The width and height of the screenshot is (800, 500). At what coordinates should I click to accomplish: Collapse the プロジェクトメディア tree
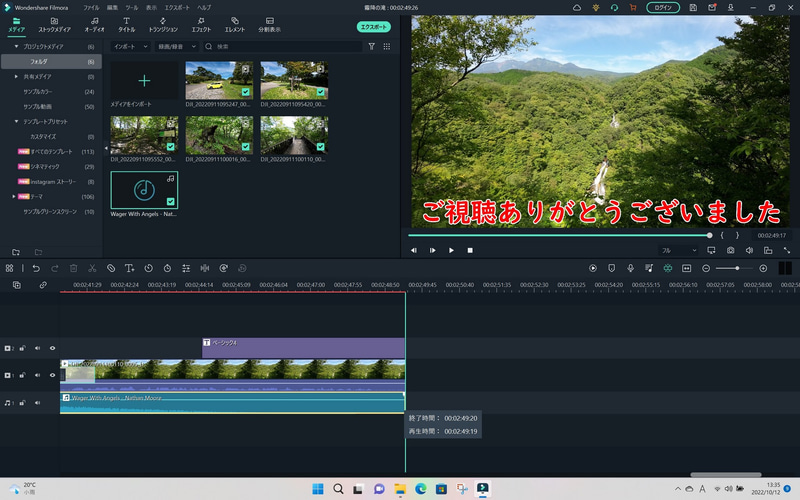click(x=16, y=46)
